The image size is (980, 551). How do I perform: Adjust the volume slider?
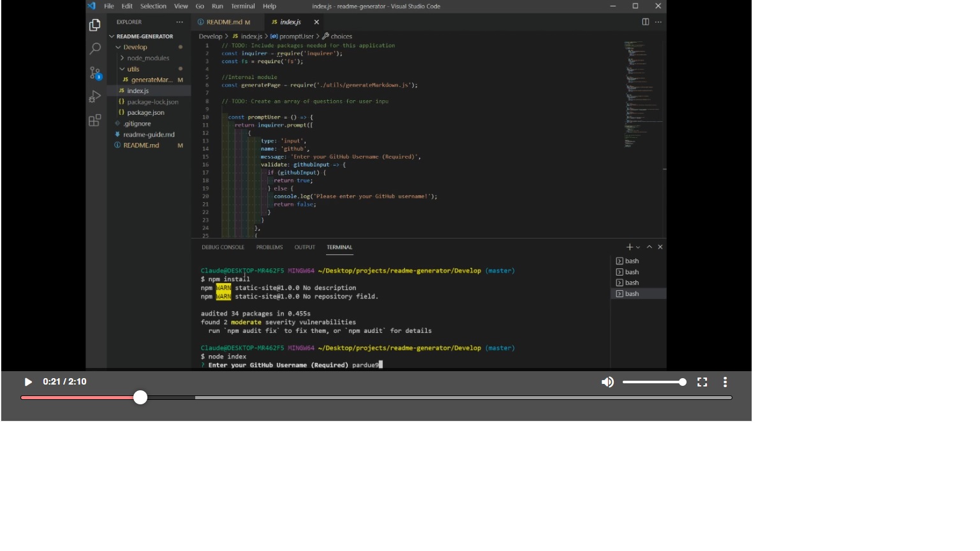point(654,382)
